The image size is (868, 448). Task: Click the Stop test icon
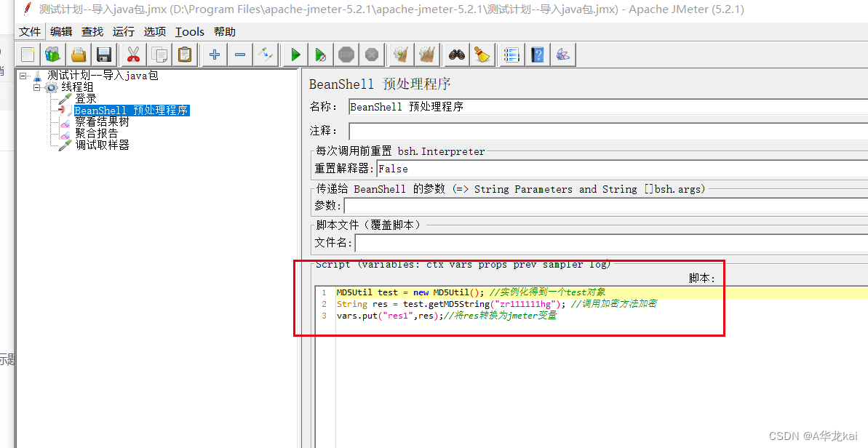click(x=346, y=54)
